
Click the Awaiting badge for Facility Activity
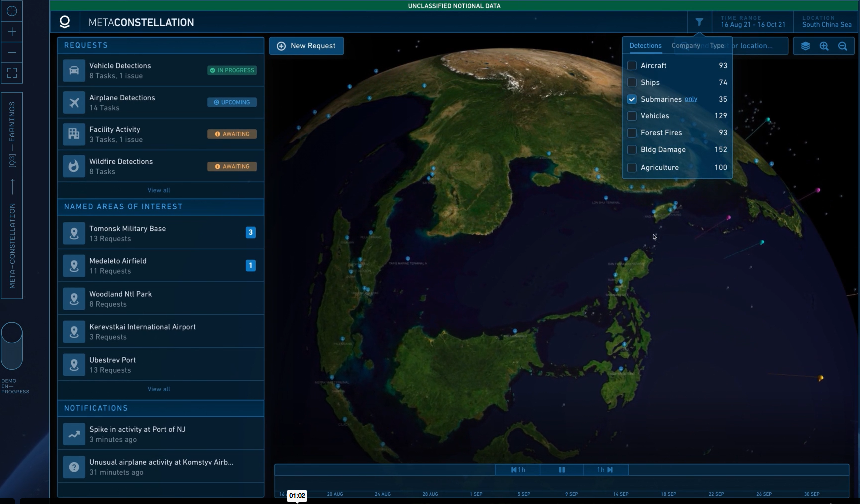(x=232, y=134)
